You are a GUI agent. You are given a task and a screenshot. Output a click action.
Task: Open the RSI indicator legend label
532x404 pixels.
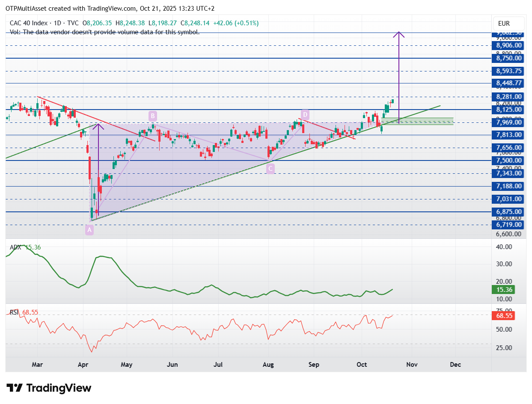(x=15, y=312)
